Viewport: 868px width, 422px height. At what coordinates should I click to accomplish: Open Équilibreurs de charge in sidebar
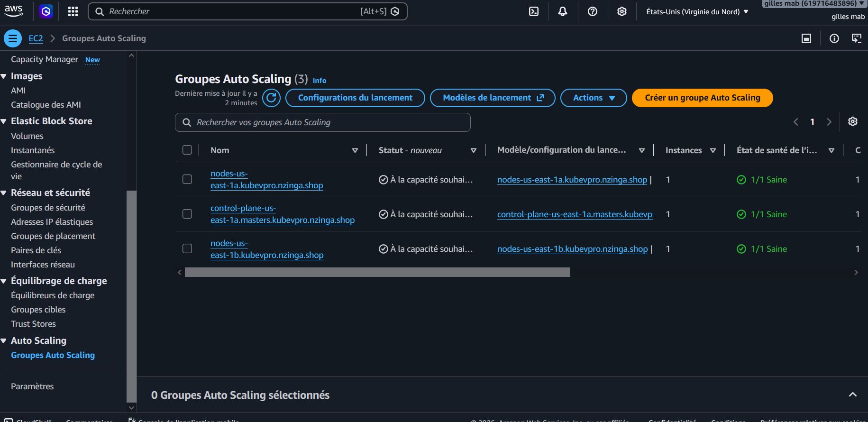tap(53, 295)
